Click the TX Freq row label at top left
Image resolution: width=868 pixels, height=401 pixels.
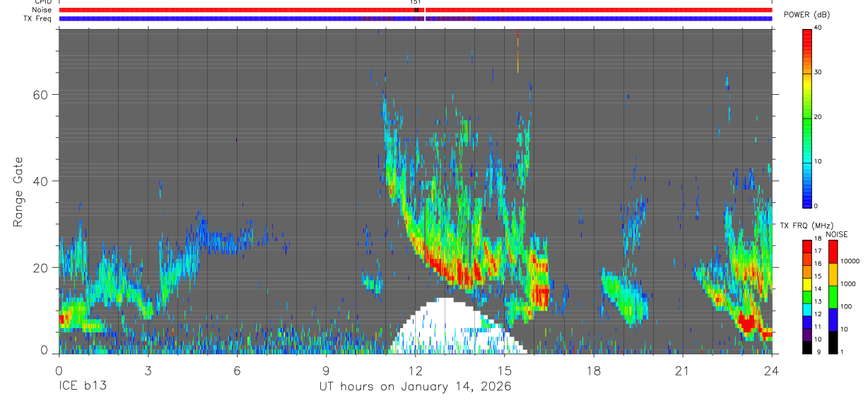[x=37, y=18]
